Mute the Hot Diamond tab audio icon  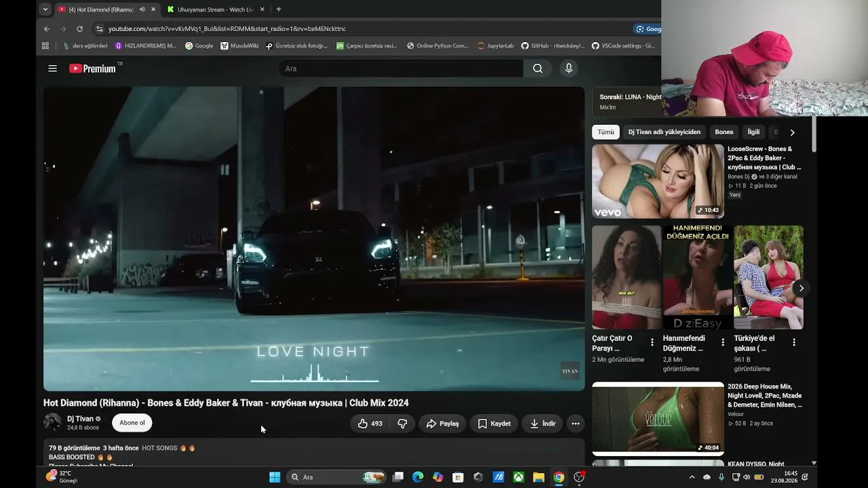click(x=142, y=9)
